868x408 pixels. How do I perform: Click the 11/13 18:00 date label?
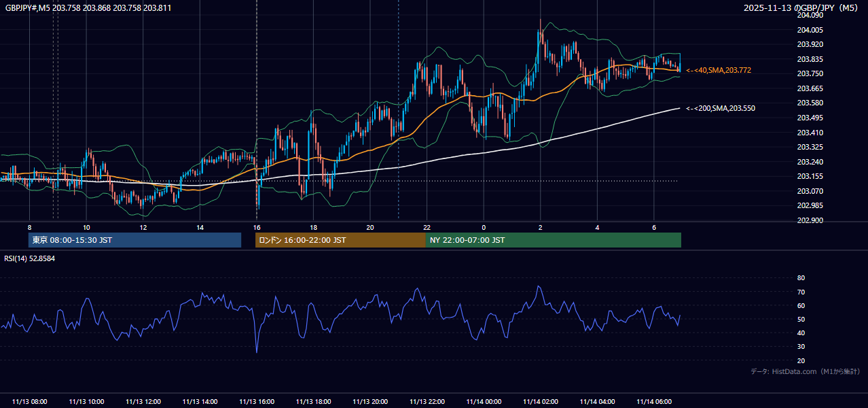[x=313, y=402]
